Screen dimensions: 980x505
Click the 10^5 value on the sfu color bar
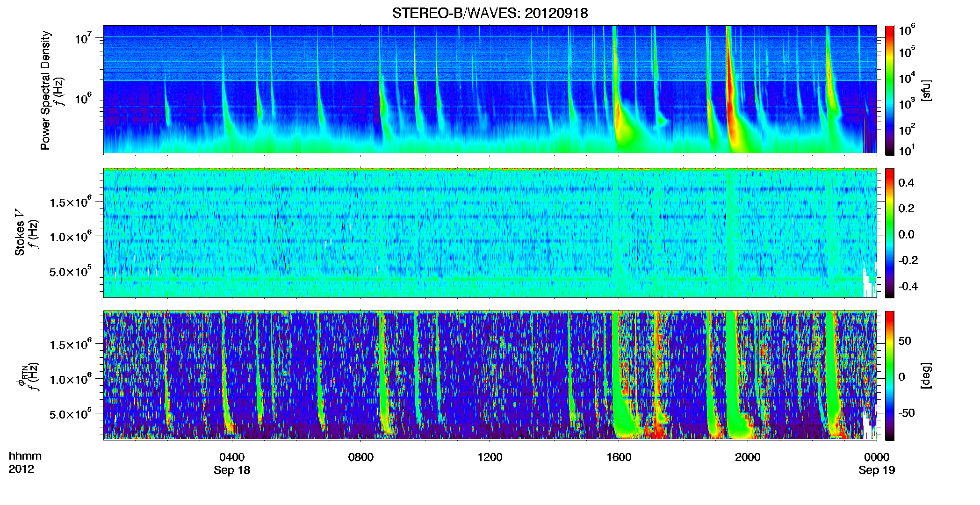pos(907,52)
